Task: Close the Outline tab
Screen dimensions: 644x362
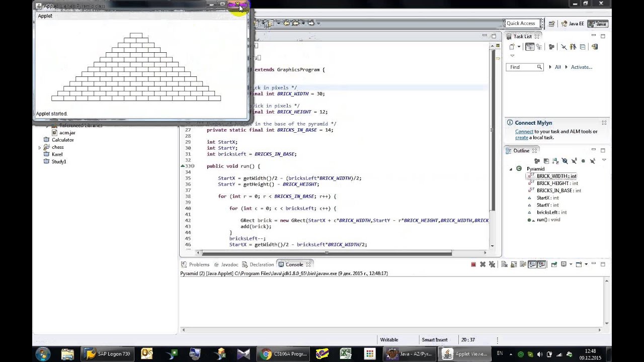Action: 534,151
